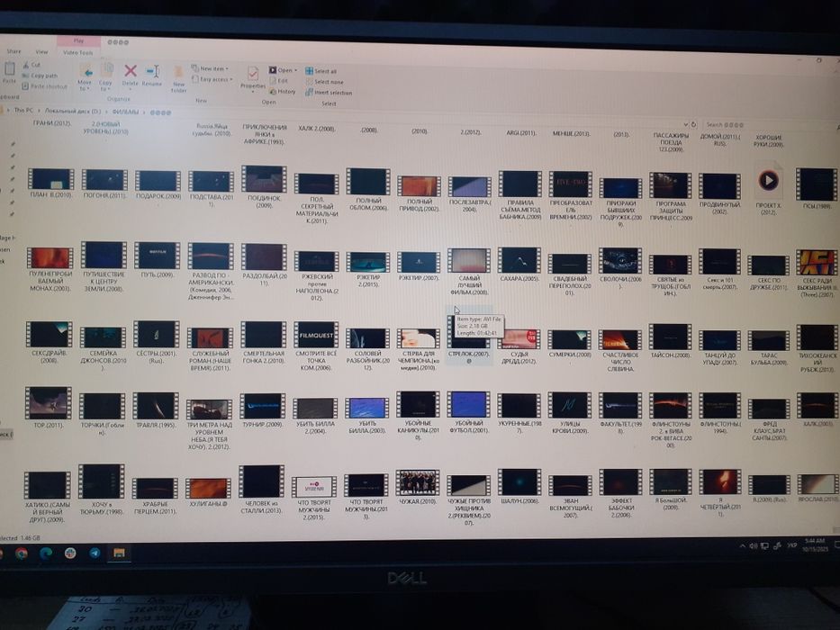Select the УБОЙНЫЙ ФУТБОЛ.(2001) video file
The width and height of the screenshot is (840, 630).
pyautogui.click(x=469, y=412)
